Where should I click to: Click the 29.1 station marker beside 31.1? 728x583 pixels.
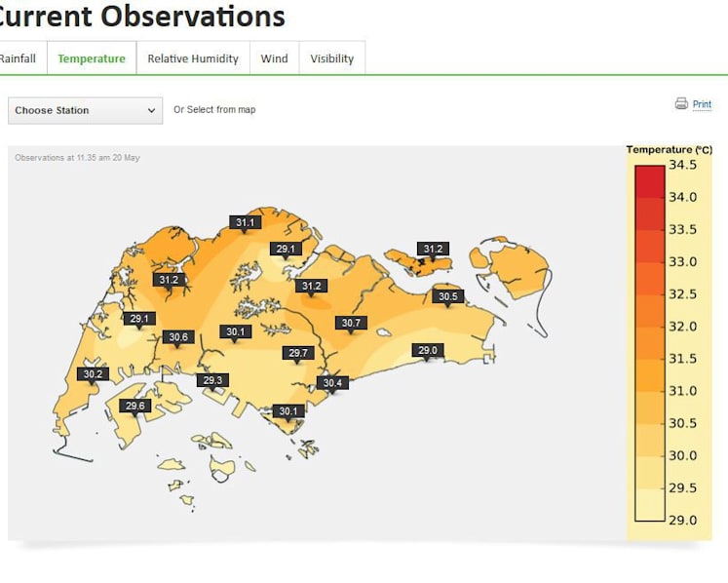click(x=286, y=249)
